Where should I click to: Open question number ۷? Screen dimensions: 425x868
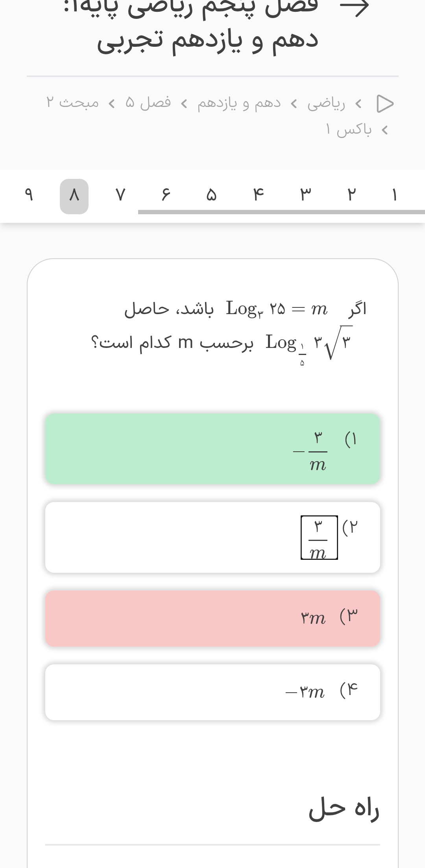click(x=120, y=195)
